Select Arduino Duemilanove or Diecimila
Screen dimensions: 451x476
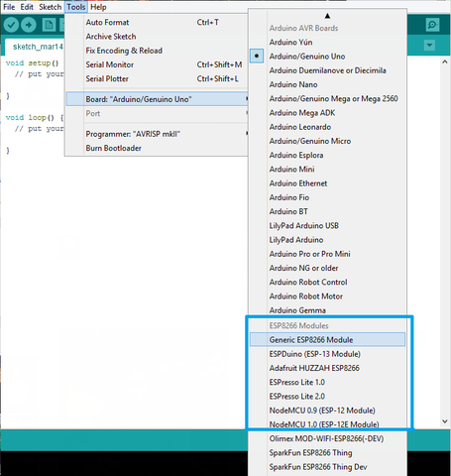327,70
